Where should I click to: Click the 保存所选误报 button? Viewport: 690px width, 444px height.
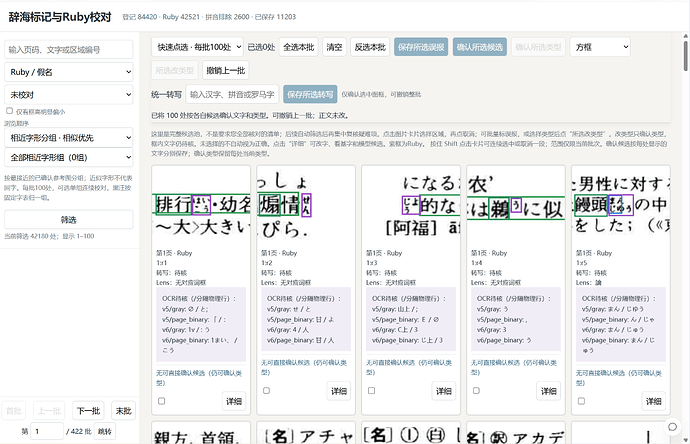421,47
